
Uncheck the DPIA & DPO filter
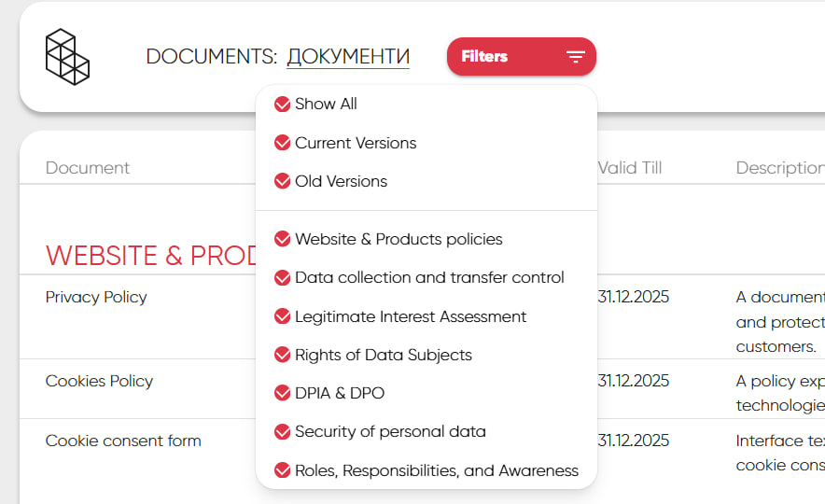(x=283, y=393)
